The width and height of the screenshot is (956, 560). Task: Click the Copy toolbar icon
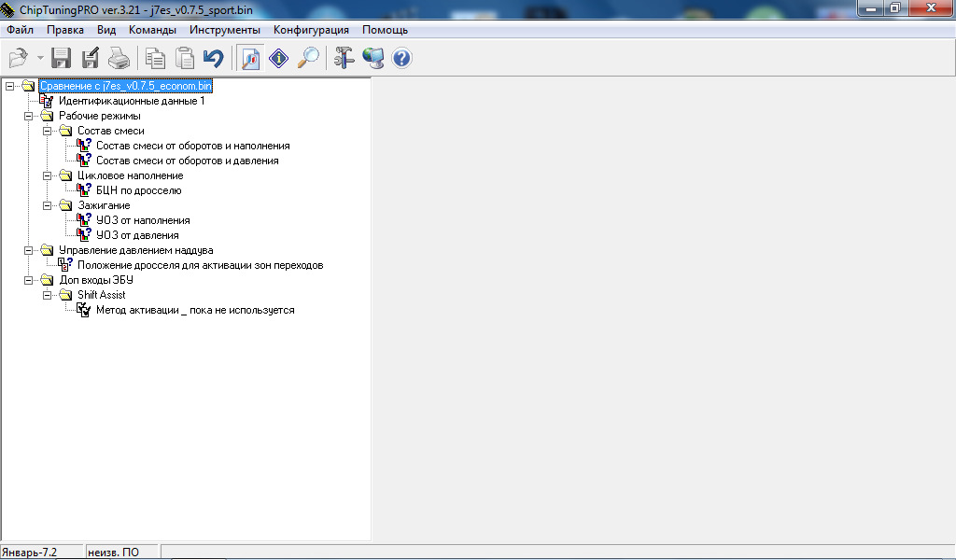tap(156, 58)
